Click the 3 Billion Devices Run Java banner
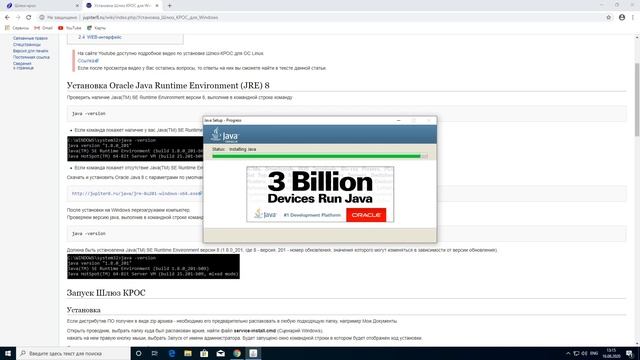The image size is (640, 360). click(320, 194)
